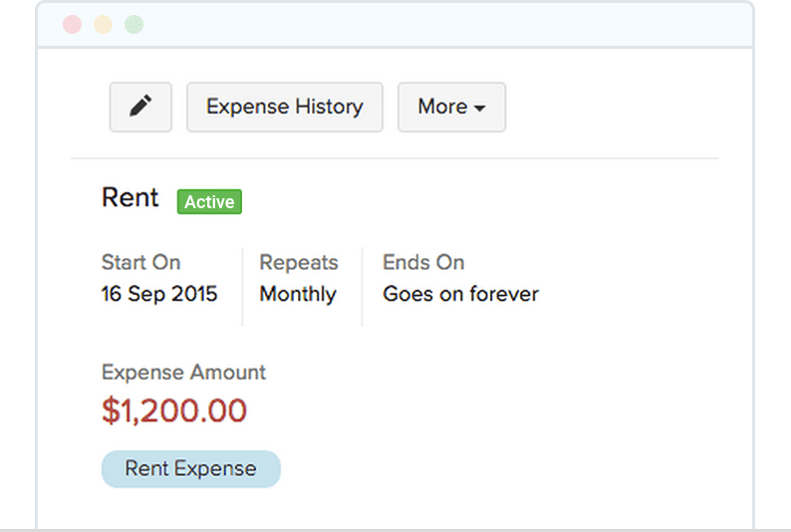The height and width of the screenshot is (532, 791).
Task: Click the Ends On label
Action: tap(423, 263)
